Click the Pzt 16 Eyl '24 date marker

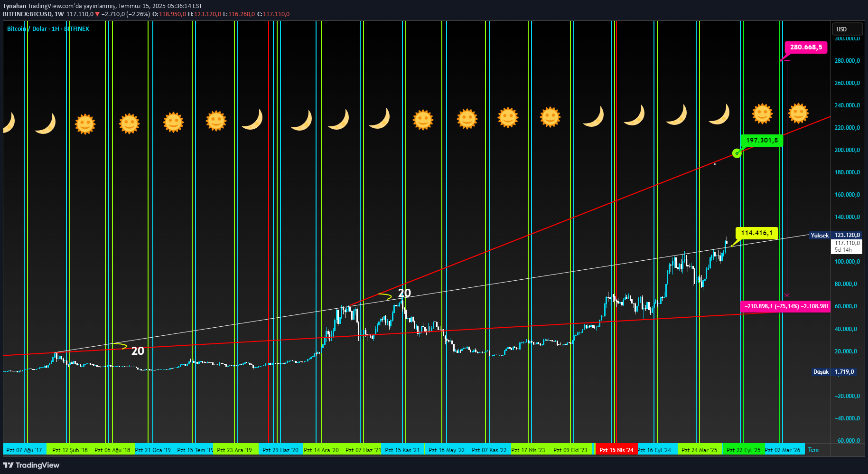[x=654, y=450]
